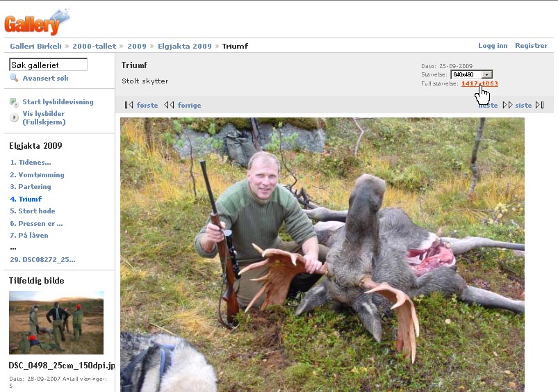Click the Logg inn link
The width and height of the screenshot is (558, 392).
(493, 46)
